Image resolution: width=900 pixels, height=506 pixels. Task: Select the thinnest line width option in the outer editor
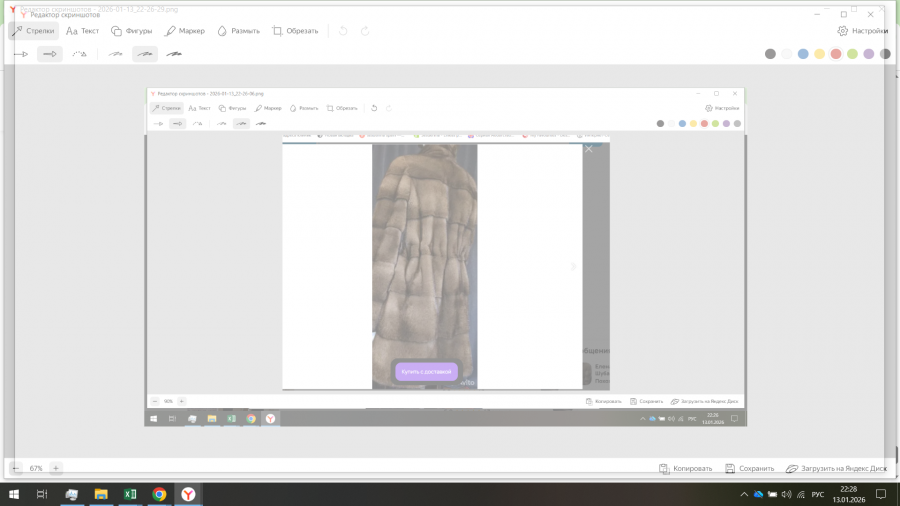tap(116, 54)
